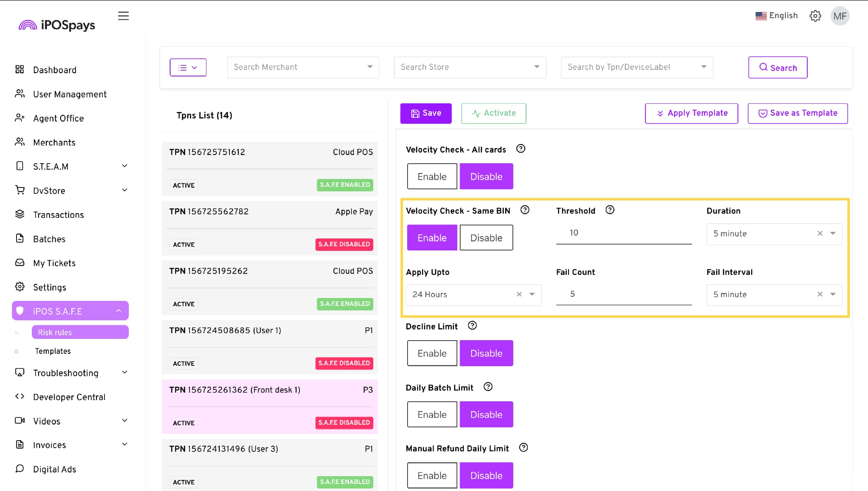Click the Threshold help question icon
Screen dimensions: 868x491
point(609,210)
